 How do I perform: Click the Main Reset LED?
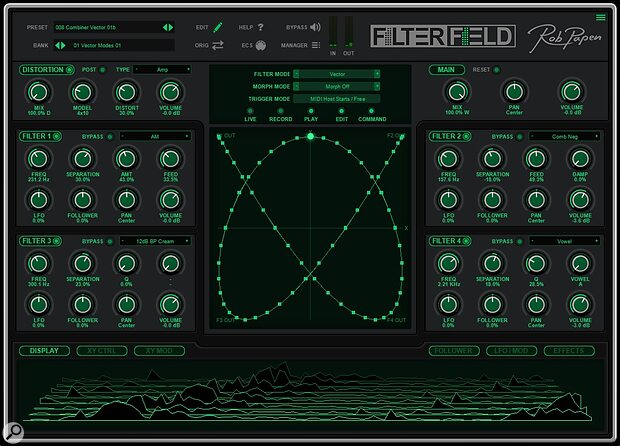pos(497,70)
